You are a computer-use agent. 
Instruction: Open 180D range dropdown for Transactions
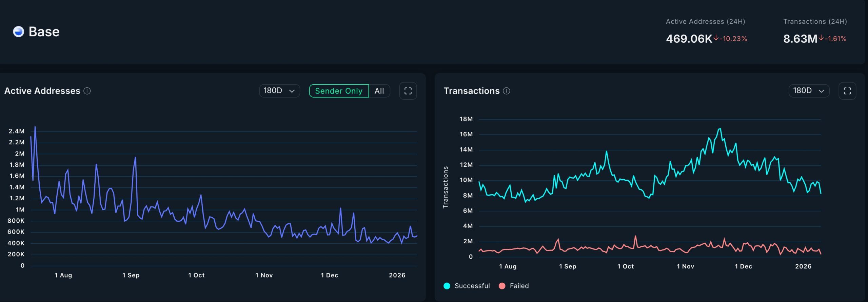coord(809,91)
